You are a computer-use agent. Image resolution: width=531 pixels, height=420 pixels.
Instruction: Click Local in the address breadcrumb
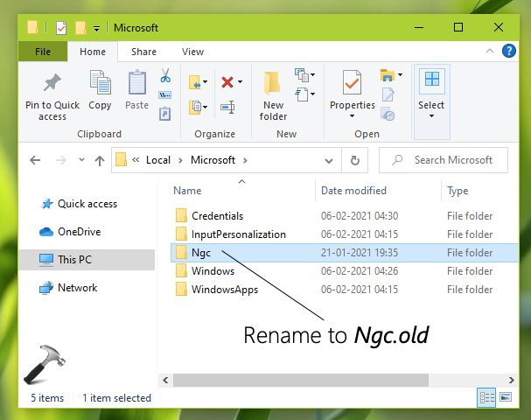point(158,160)
